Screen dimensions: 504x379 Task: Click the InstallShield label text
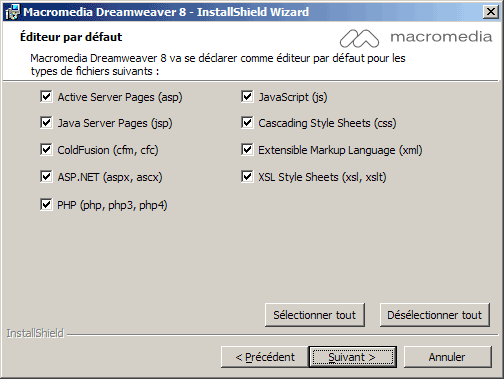click(35, 333)
